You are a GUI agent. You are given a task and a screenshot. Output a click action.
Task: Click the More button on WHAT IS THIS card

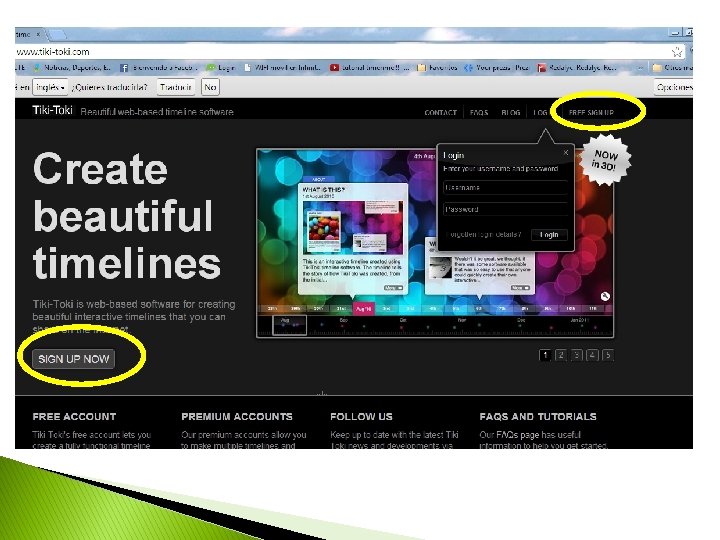[393, 288]
